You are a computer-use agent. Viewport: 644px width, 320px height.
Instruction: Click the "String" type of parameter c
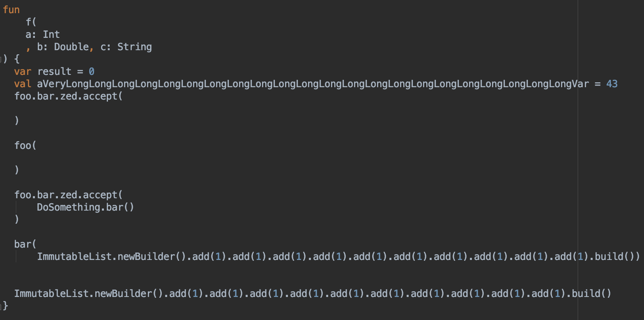coord(134,47)
